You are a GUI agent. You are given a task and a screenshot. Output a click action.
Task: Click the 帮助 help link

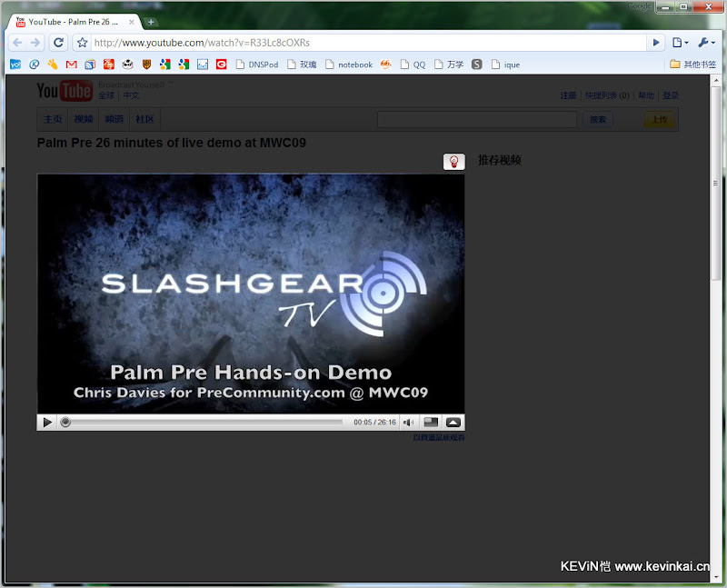click(x=646, y=95)
